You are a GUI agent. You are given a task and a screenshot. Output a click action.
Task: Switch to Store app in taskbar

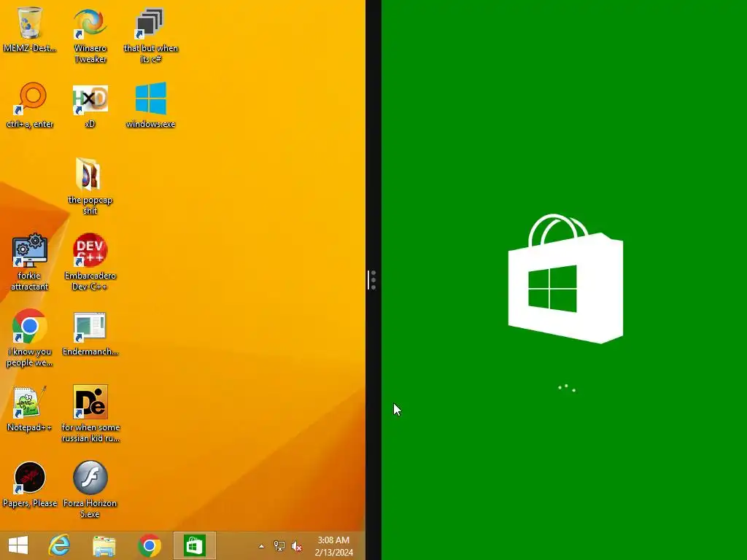(194, 545)
